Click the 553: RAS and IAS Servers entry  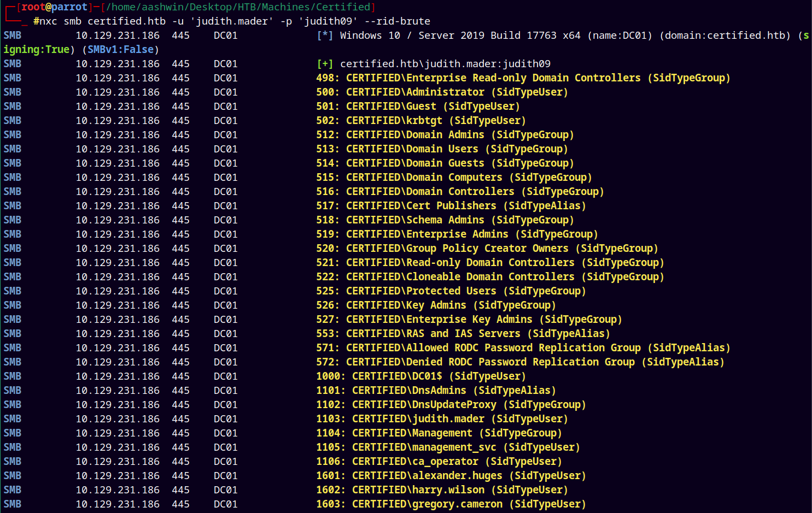tap(463, 334)
